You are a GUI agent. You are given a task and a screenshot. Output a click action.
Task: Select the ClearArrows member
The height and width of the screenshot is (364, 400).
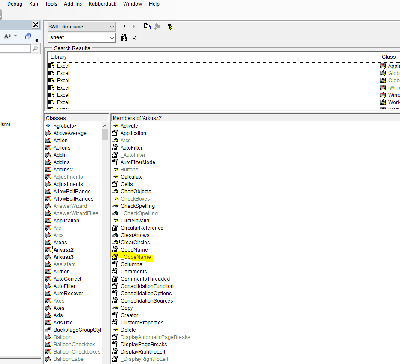click(135, 235)
